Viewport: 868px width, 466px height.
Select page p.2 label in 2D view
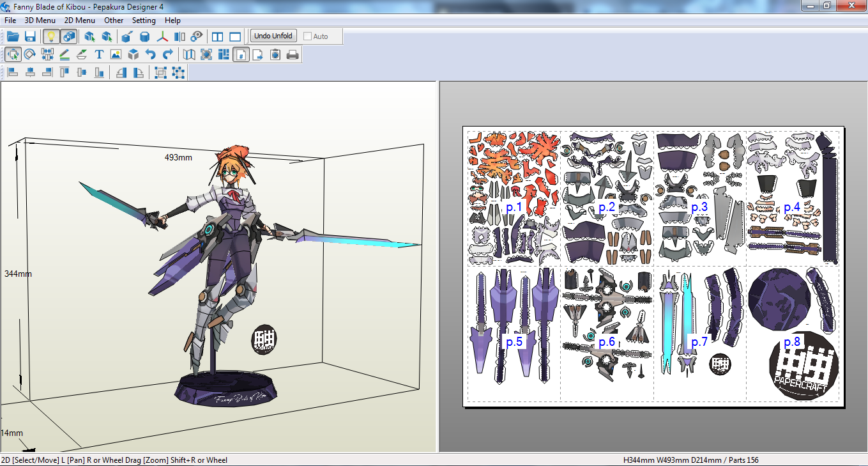tap(607, 207)
